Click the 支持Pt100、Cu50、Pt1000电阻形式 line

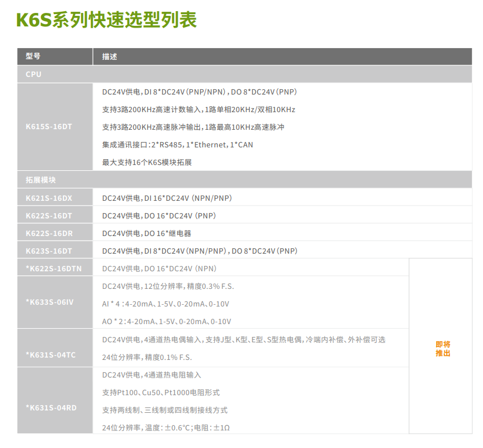161,392
